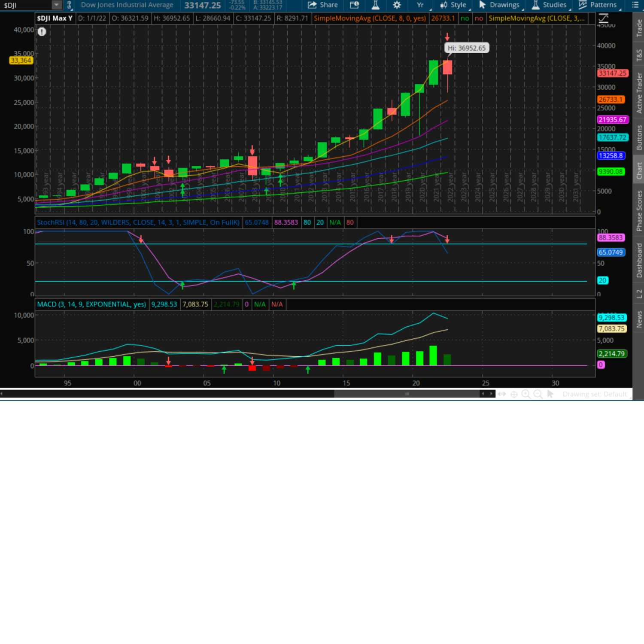Screen dimensions: 644x644
Task: Expand the Drawing set Default selector
Action: pyautogui.click(x=594, y=394)
